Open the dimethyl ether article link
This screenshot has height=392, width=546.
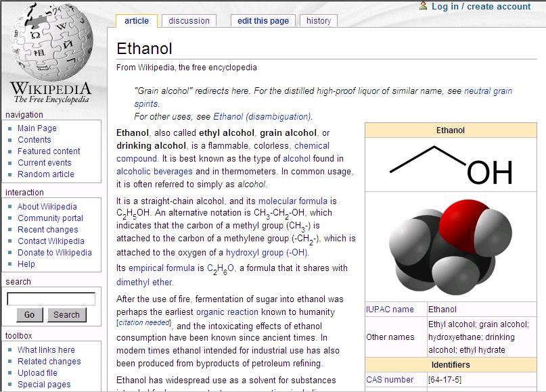tap(144, 283)
